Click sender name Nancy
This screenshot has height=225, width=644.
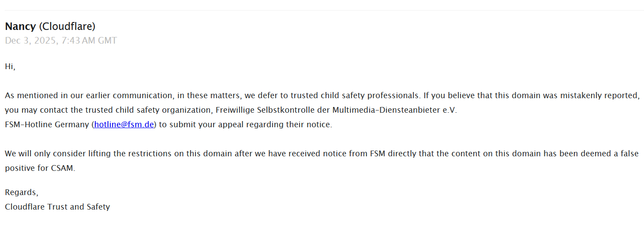[x=20, y=26]
